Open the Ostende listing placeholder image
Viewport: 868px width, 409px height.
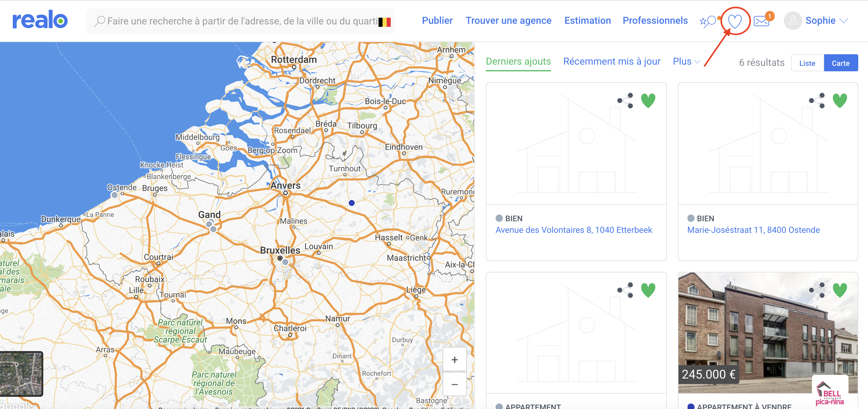pos(768,144)
